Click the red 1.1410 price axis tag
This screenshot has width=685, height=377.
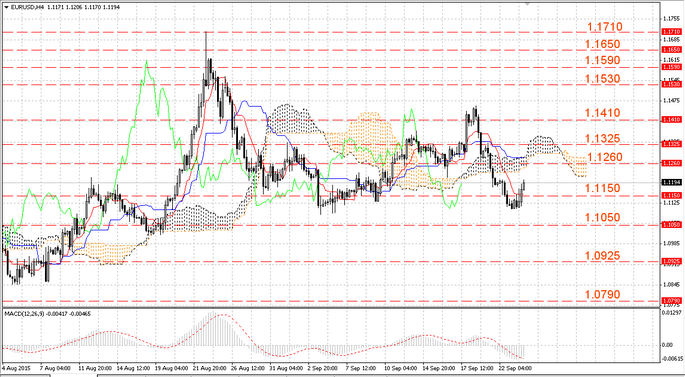(x=671, y=119)
